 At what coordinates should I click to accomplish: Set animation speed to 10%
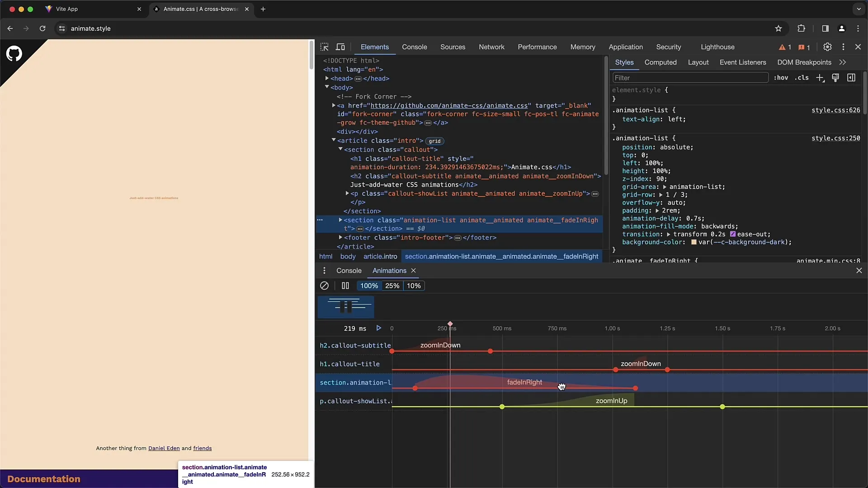point(414,286)
